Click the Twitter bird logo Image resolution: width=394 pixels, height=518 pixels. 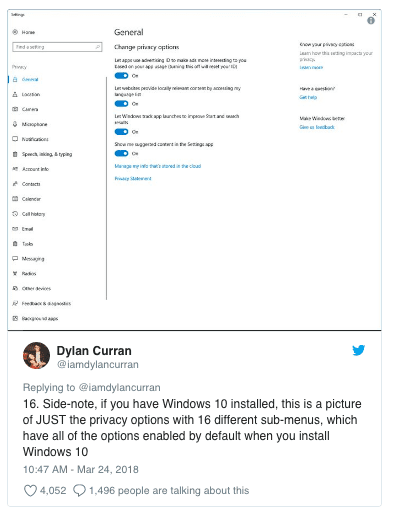point(358,350)
